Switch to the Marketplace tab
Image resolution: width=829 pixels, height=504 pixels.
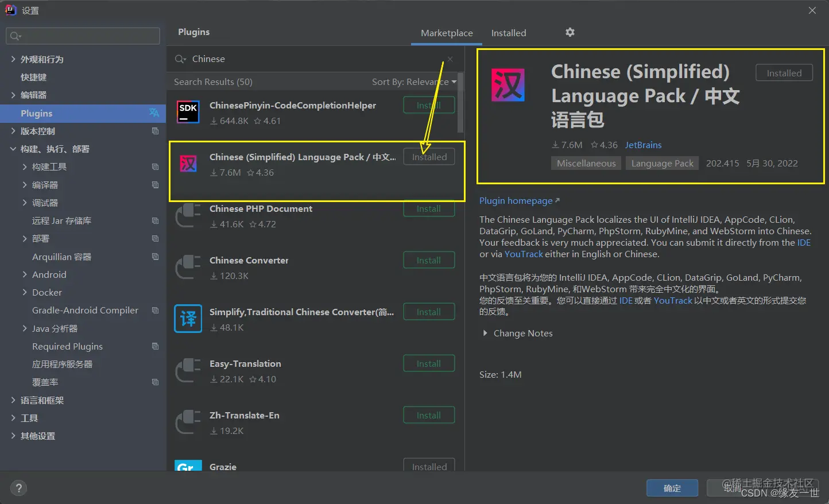447,33
